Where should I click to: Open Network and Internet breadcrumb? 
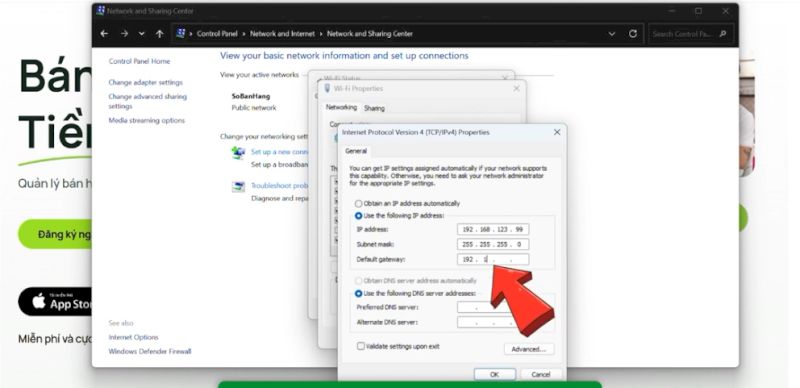[x=282, y=34]
